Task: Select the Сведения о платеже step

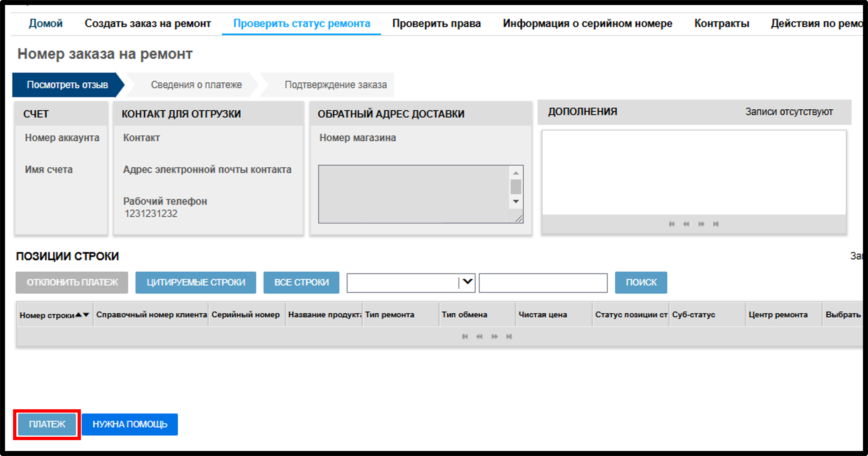Action: [x=196, y=85]
